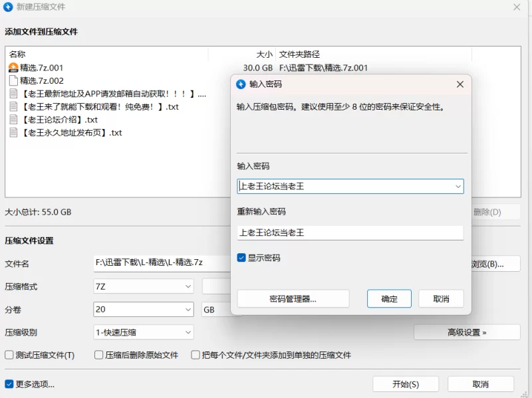Open the 压缩格式 7Z dropdown

[x=144, y=286]
